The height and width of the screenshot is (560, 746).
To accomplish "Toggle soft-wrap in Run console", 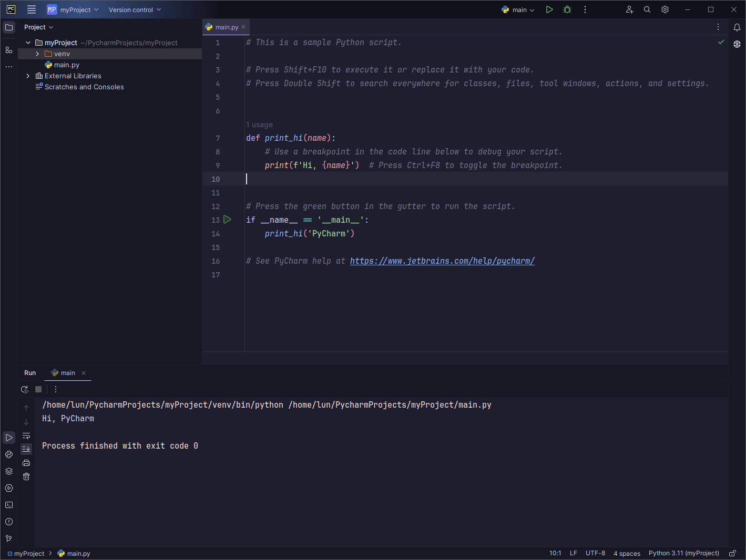I will 26,435.
